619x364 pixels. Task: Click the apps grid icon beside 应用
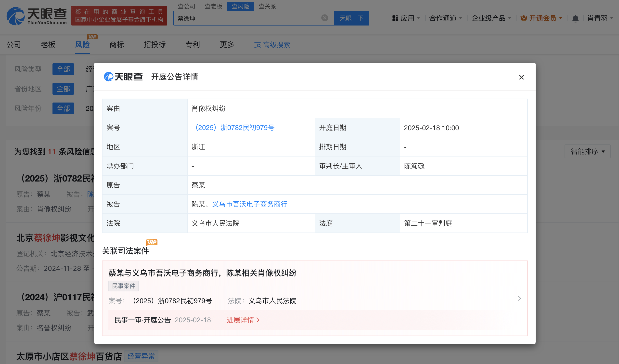point(395,18)
